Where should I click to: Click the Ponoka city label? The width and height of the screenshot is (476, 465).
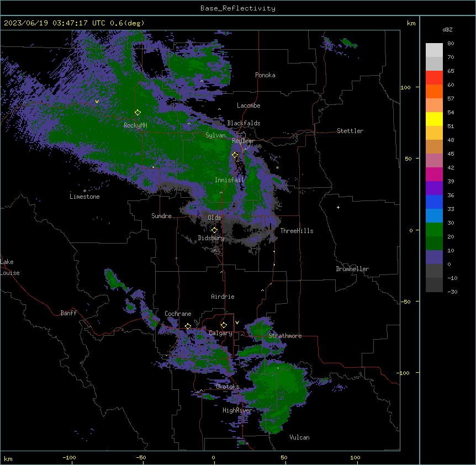click(x=265, y=75)
